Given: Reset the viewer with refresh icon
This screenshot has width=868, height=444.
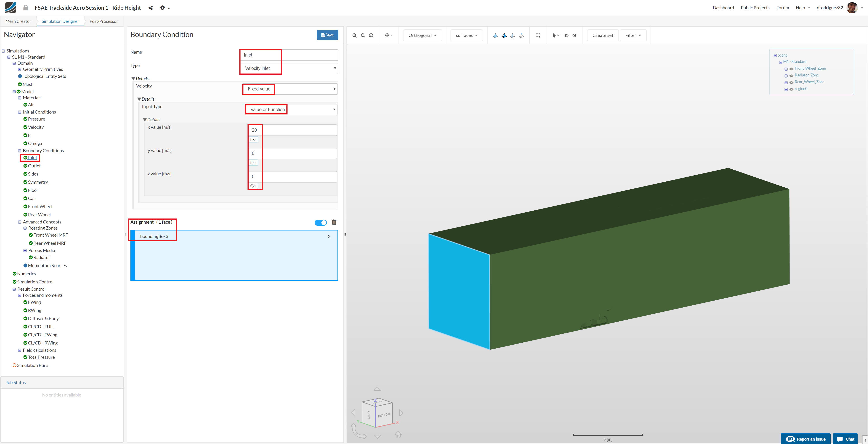Looking at the screenshot, I should pyautogui.click(x=371, y=36).
